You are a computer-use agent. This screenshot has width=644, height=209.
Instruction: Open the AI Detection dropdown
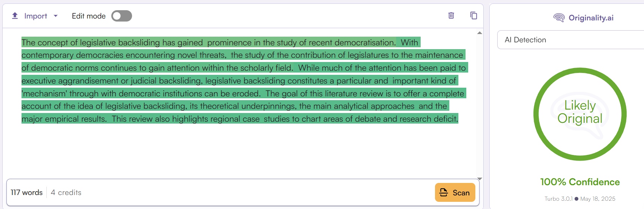pos(570,40)
